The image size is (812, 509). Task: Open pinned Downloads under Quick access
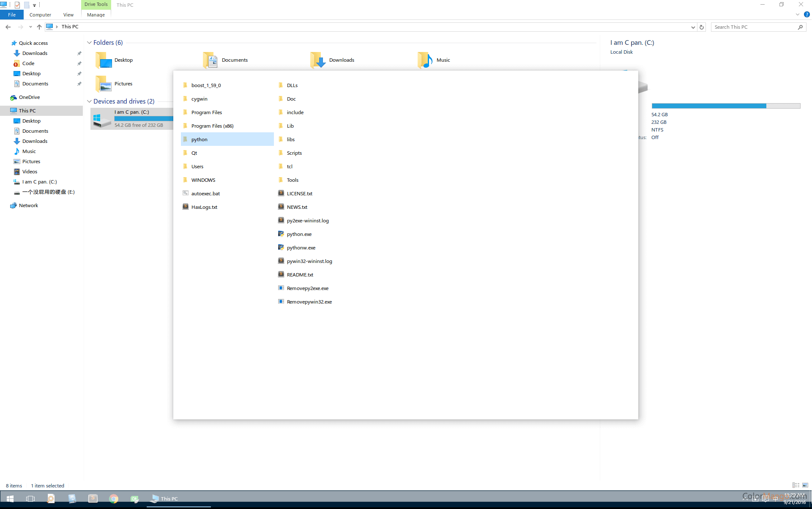[35, 53]
